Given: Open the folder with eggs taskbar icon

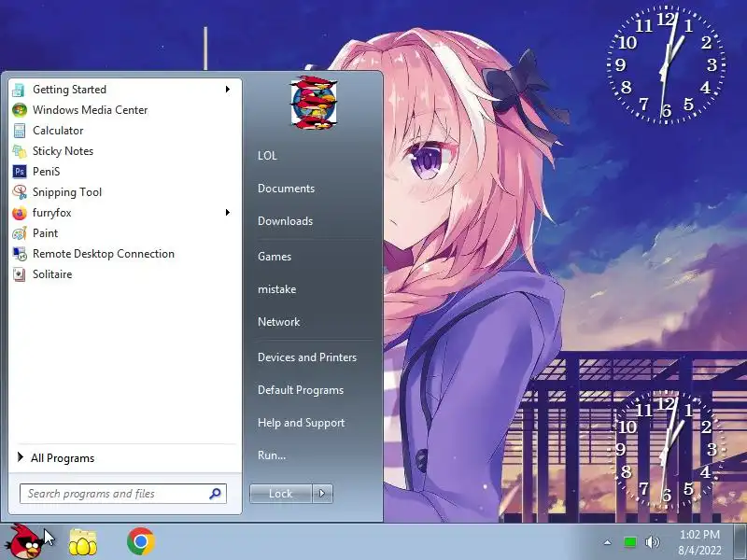Looking at the screenshot, I should (83, 542).
